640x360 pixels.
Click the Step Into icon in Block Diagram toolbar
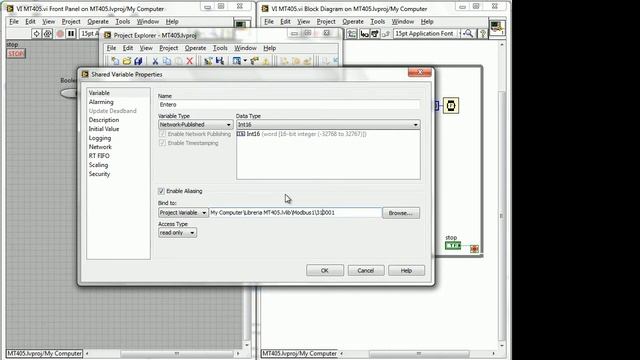[x=364, y=33]
